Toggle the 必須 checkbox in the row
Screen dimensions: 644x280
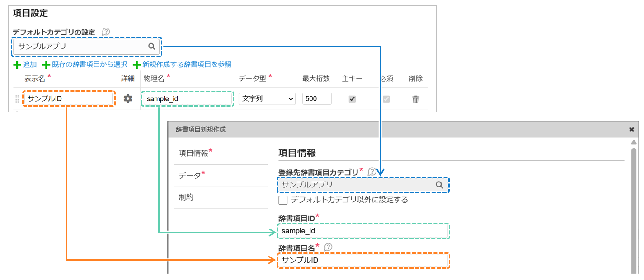tap(386, 99)
